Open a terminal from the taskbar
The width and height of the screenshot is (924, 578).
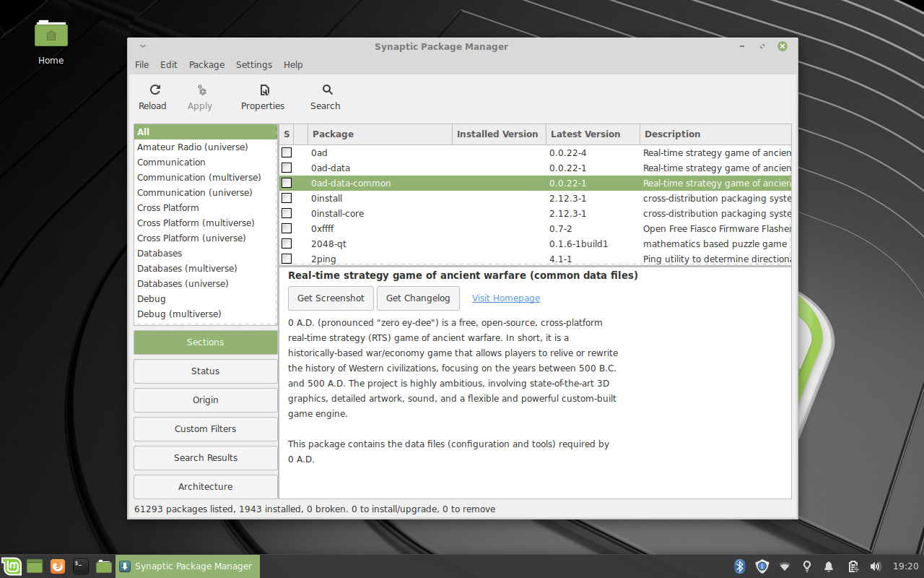tap(80, 566)
